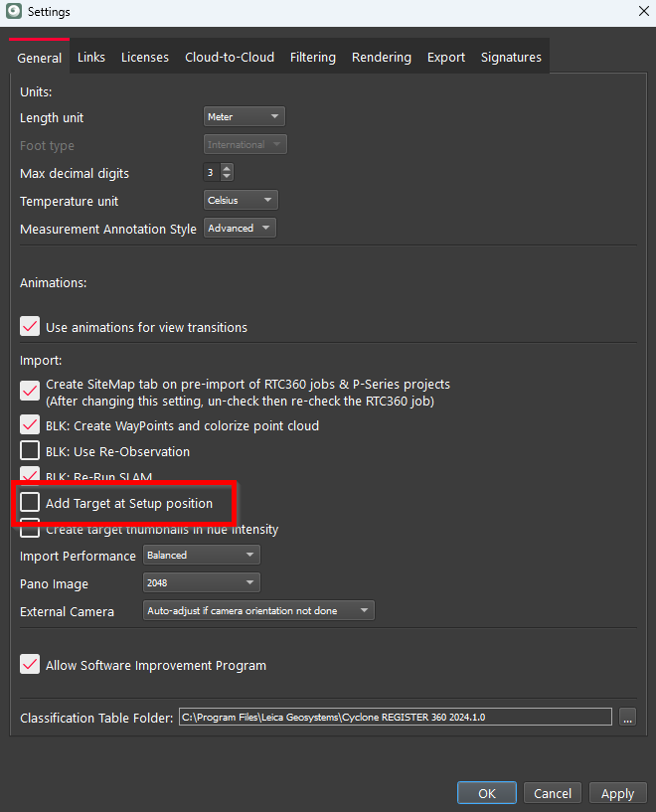
Task: Click the browse button for Classification Table Folder
Action: 626,717
